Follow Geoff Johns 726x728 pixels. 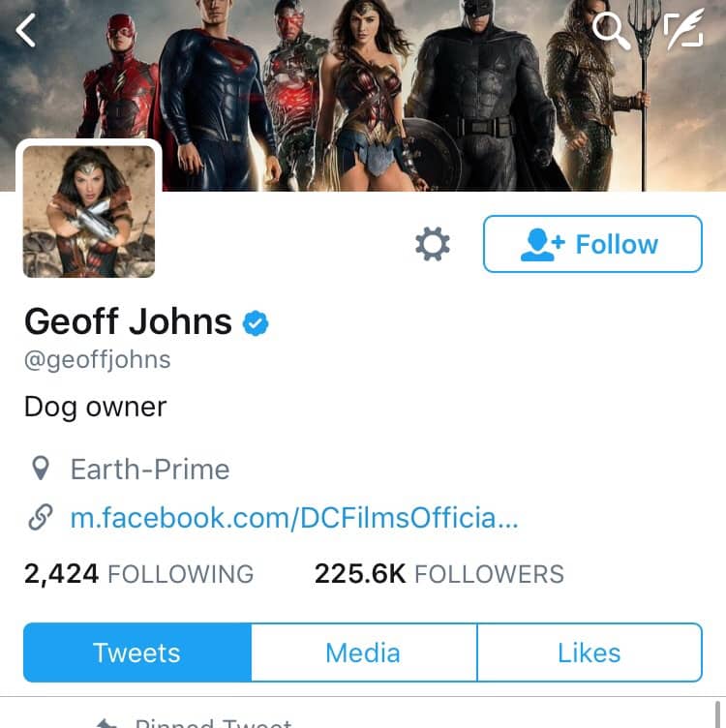pos(592,244)
